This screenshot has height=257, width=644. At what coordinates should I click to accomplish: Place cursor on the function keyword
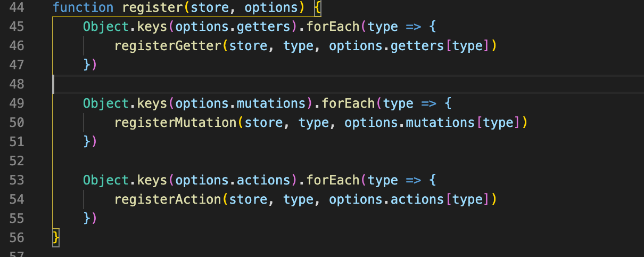tap(83, 8)
